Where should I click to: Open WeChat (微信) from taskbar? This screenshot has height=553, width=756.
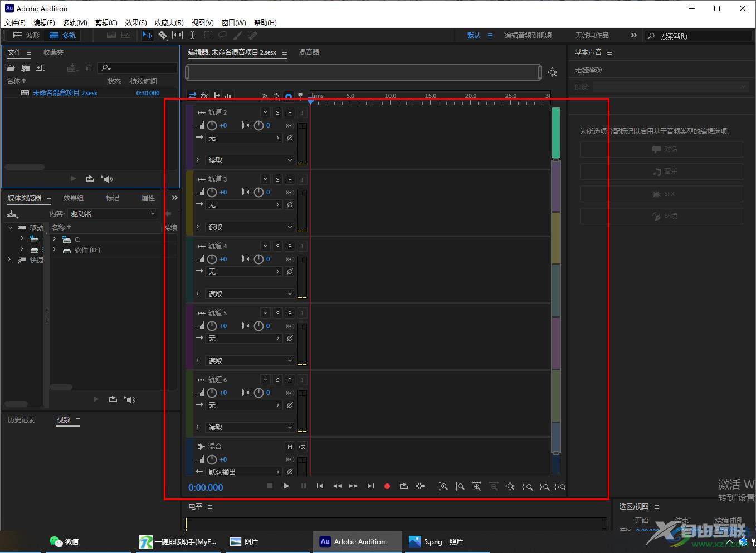65,541
